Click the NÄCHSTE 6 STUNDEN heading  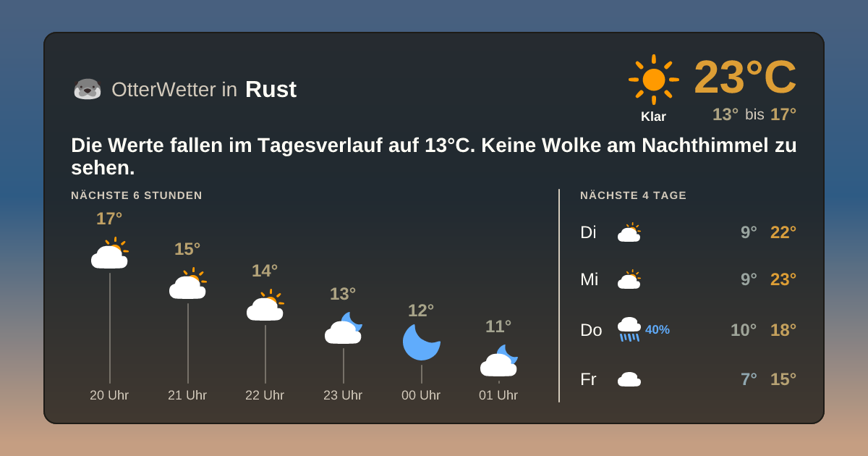coord(137,195)
